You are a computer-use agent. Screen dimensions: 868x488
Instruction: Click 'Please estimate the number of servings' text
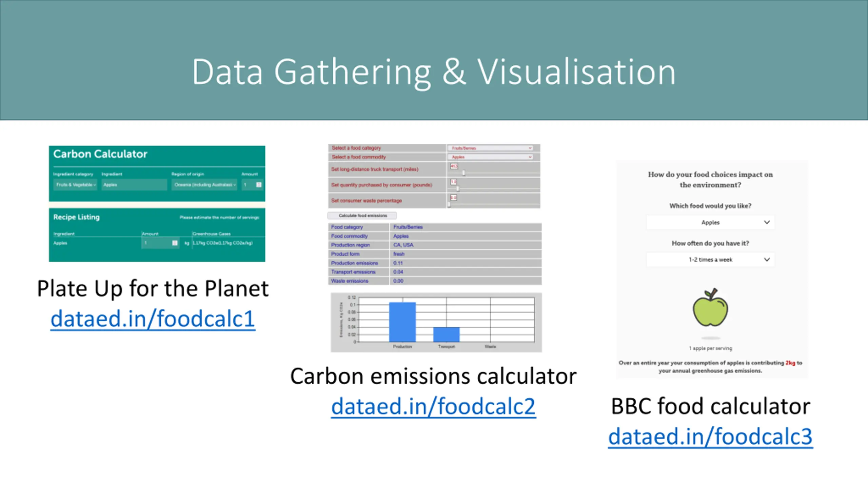[219, 218]
